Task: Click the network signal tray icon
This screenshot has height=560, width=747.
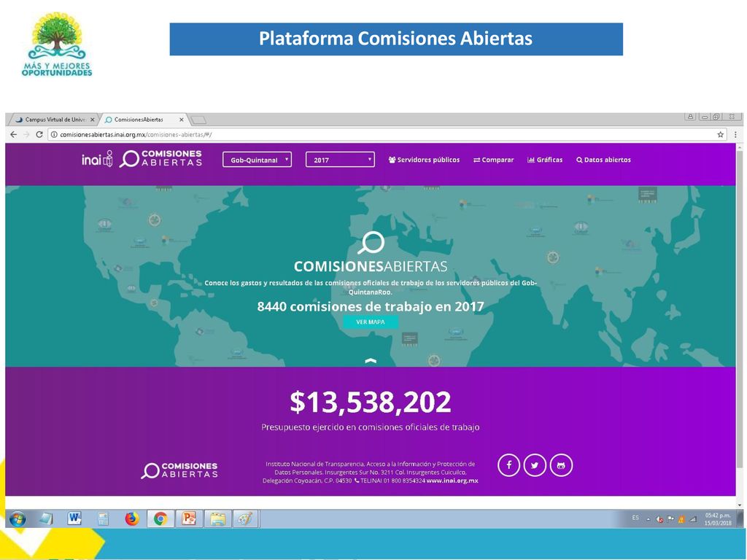Action: pos(693,519)
